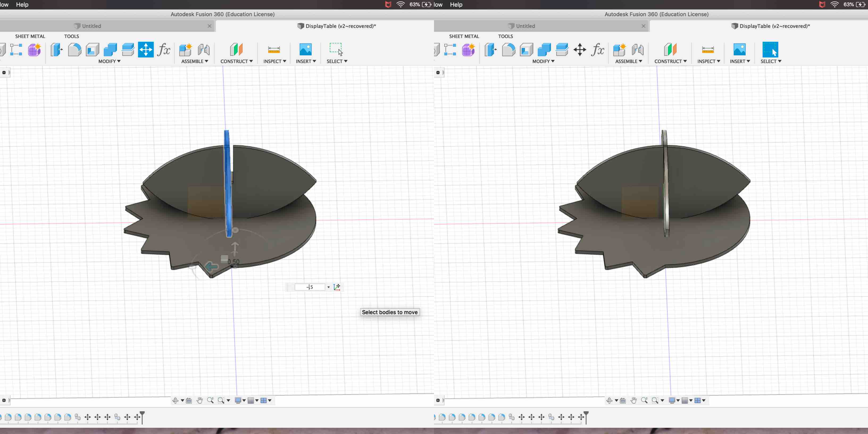
Task: Activate the Shell tool in left Fusion window
Action: (92, 50)
